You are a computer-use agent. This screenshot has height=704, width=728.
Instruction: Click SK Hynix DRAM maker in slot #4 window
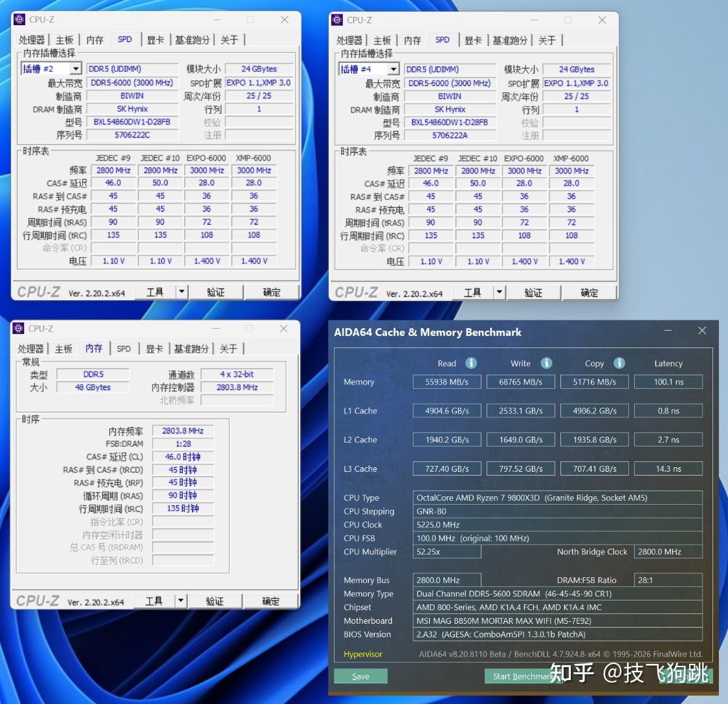pos(450,109)
